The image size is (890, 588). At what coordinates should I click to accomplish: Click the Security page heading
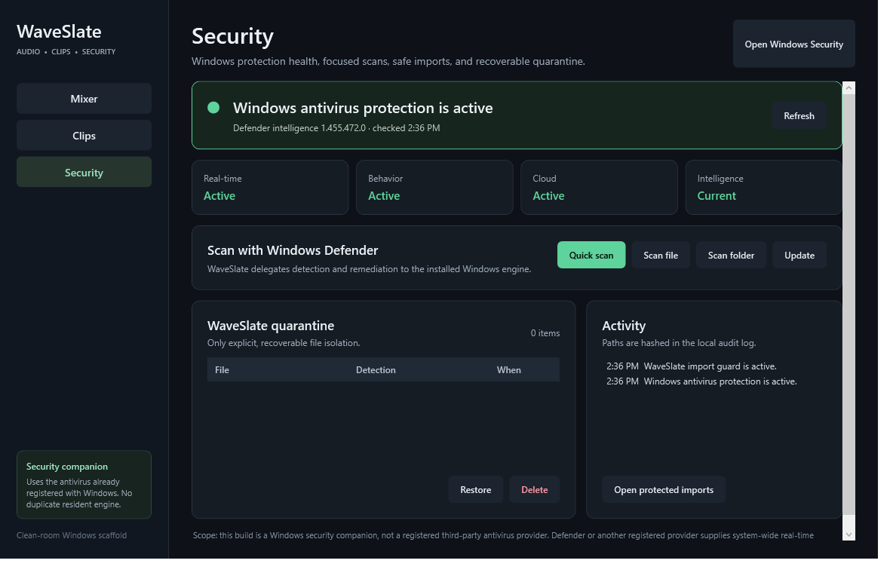[233, 36]
